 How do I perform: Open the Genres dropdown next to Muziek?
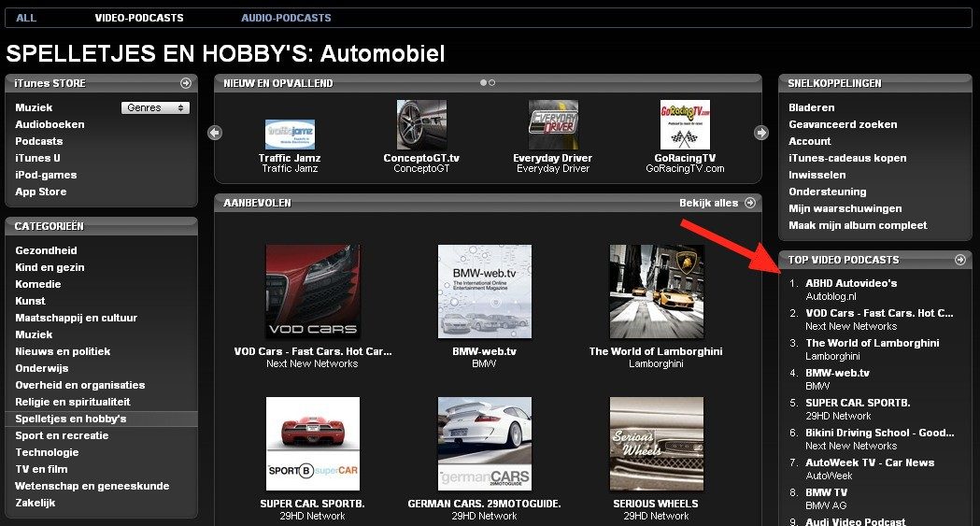click(x=155, y=107)
